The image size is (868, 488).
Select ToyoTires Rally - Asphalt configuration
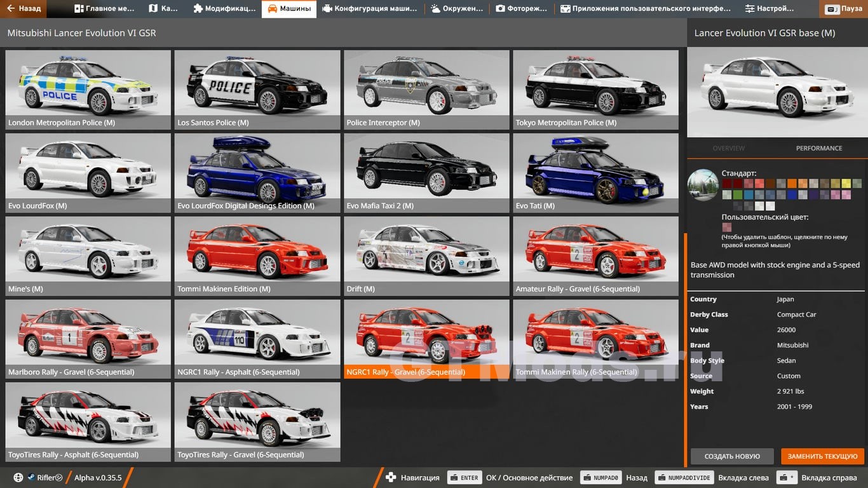click(88, 422)
